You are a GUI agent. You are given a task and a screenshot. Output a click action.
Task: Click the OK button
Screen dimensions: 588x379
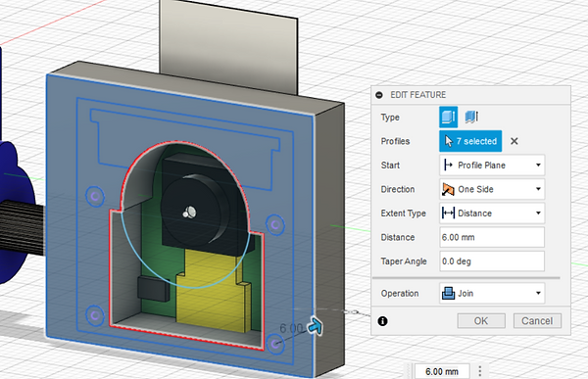pyautogui.click(x=481, y=321)
